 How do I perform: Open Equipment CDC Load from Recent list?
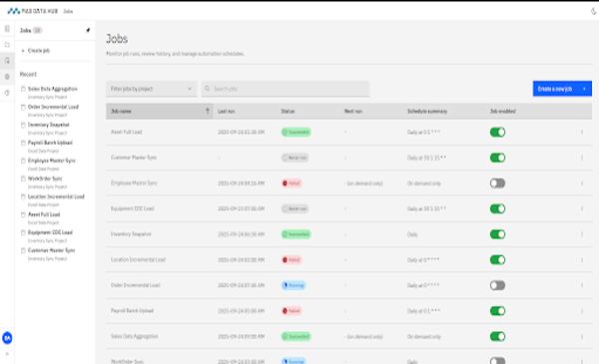click(50, 232)
